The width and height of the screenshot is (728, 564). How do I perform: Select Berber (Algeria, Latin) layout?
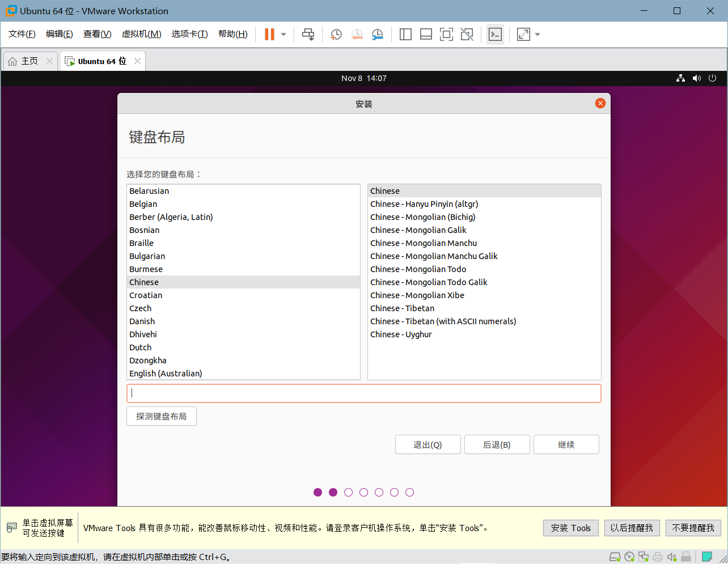pyautogui.click(x=244, y=217)
